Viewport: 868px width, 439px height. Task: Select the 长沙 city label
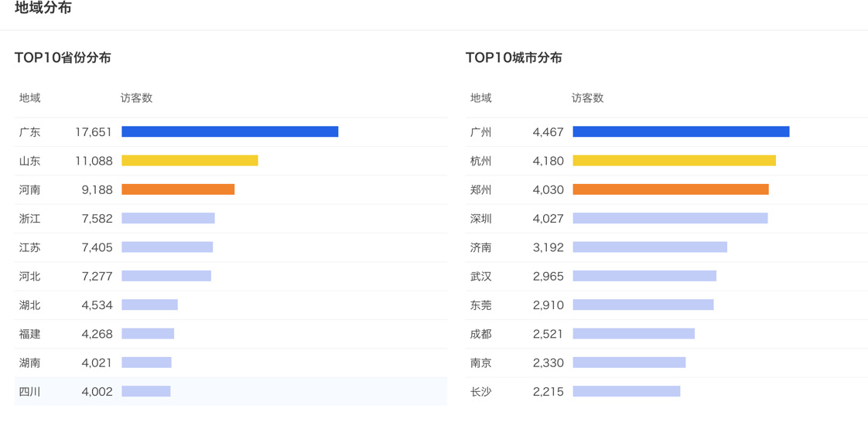point(480,391)
